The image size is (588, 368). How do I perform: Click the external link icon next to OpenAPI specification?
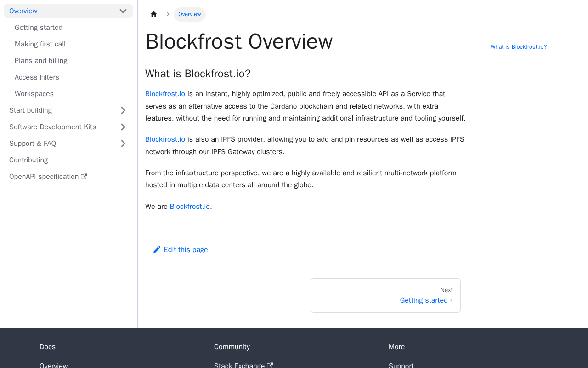click(x=84, y=177)
